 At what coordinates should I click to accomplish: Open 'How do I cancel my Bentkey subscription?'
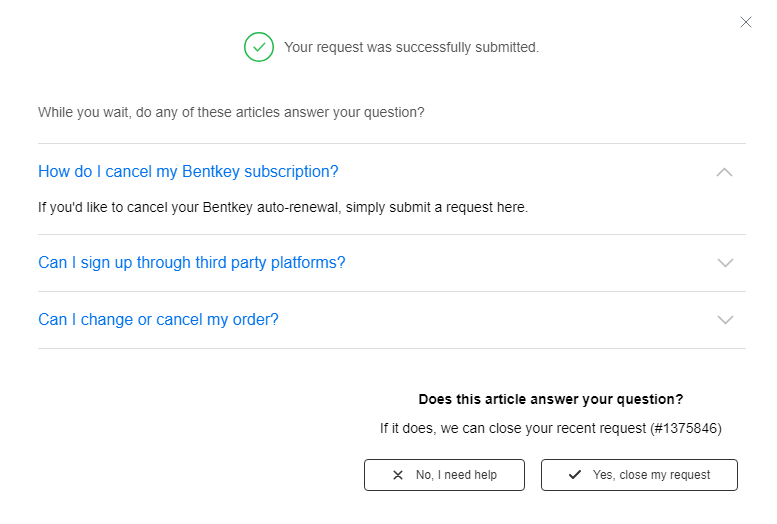pos(188,172)
